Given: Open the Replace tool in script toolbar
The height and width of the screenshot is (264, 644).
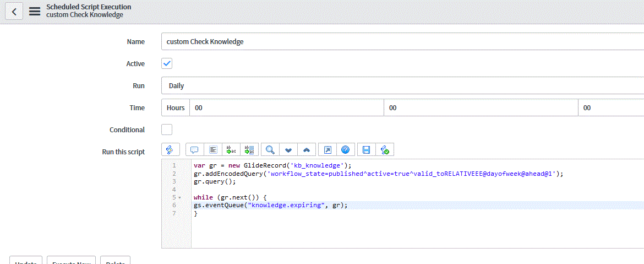Looking at the screenshot, I should coord(231,150).
